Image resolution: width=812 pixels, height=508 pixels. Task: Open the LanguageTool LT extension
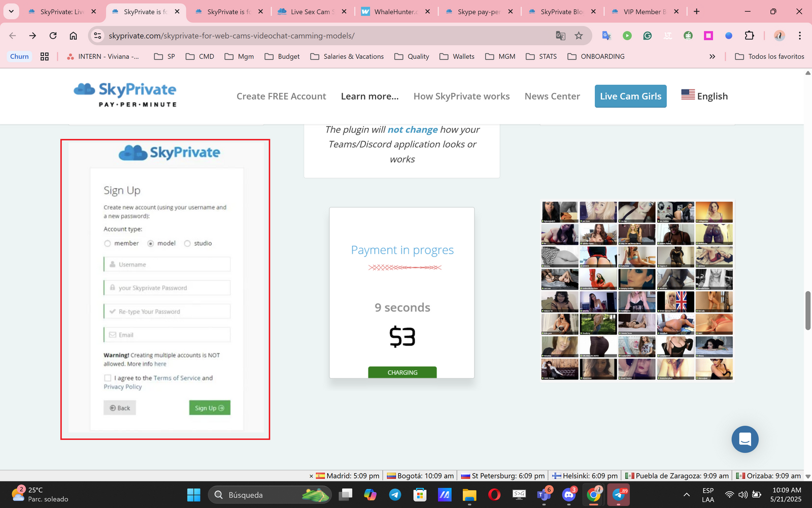668,36
